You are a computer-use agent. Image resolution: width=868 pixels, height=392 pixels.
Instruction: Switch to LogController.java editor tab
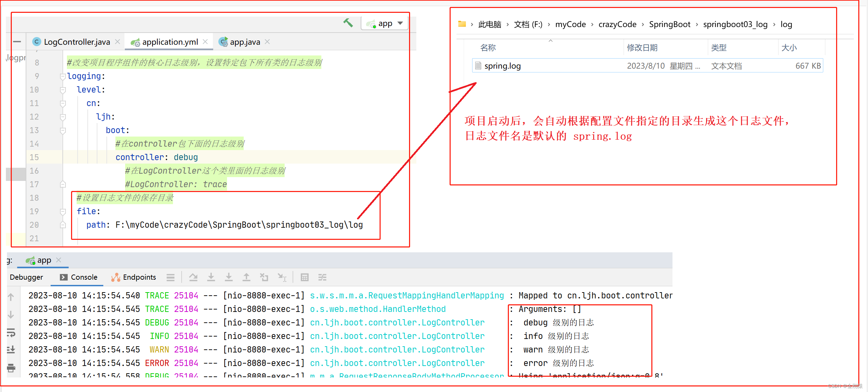(77, 42)
